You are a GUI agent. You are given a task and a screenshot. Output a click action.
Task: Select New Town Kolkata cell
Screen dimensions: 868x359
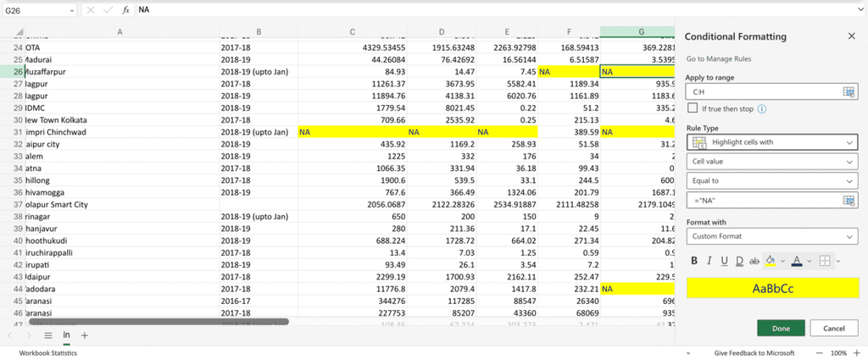click(x=122, y=120)
